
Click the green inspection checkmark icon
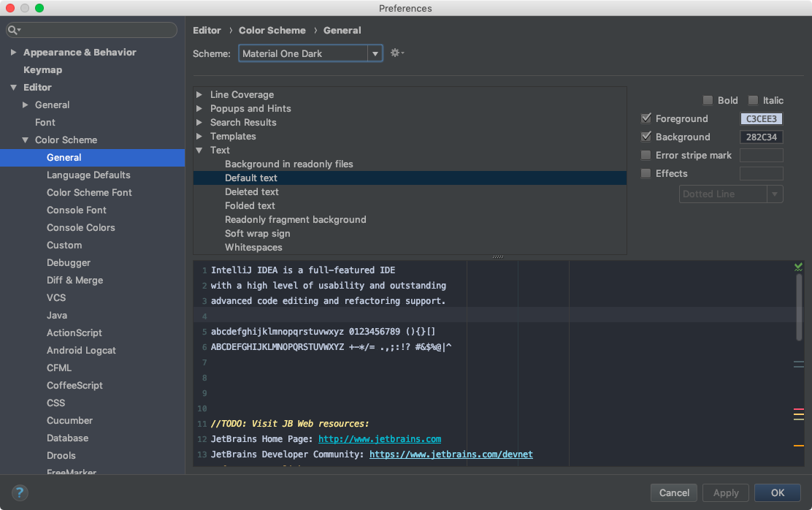point(798,267)
